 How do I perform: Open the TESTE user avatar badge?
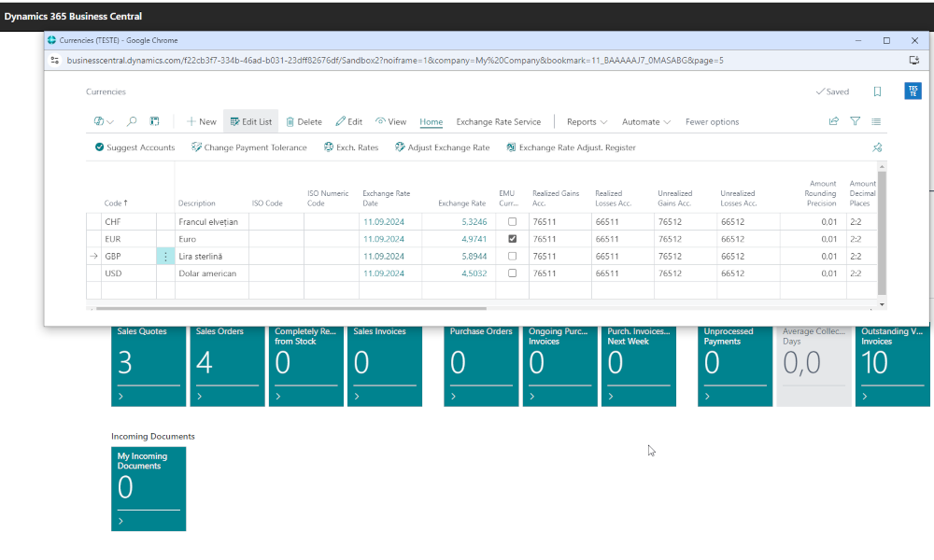[x=913, y=91]
